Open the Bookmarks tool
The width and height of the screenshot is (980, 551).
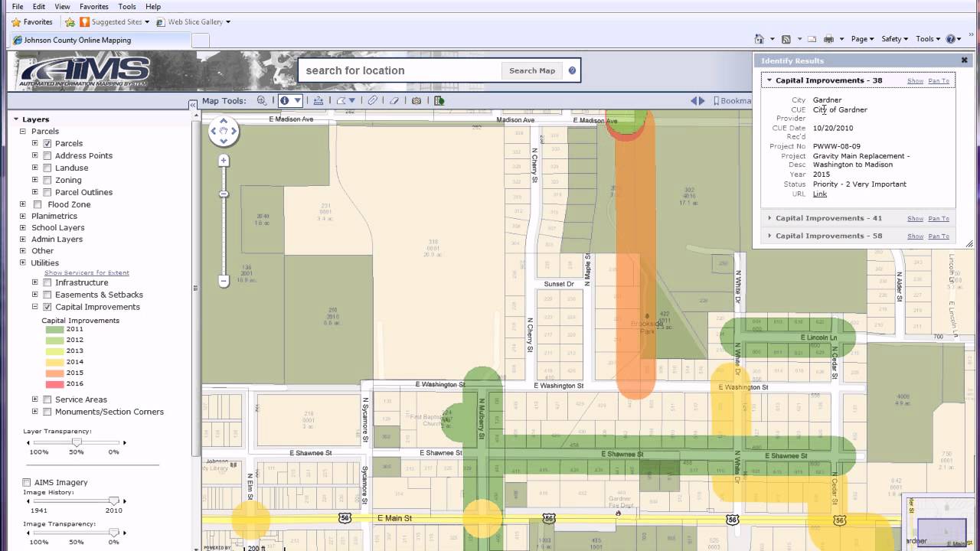(x=733, y=100)
